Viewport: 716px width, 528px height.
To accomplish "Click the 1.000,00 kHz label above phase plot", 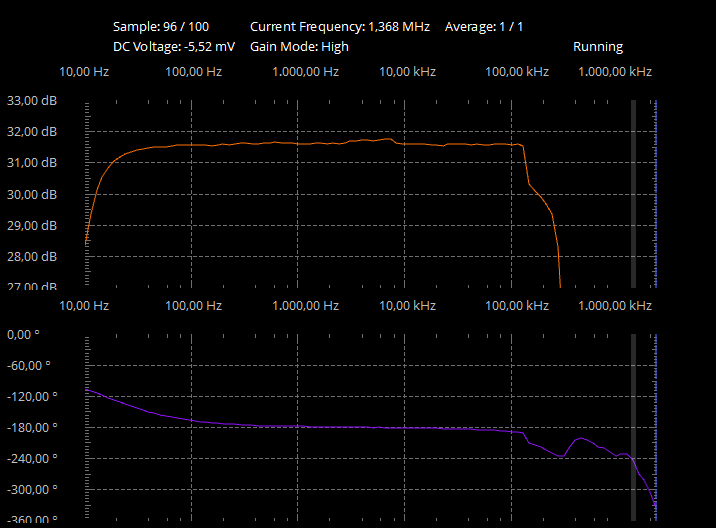I will 615,306.
